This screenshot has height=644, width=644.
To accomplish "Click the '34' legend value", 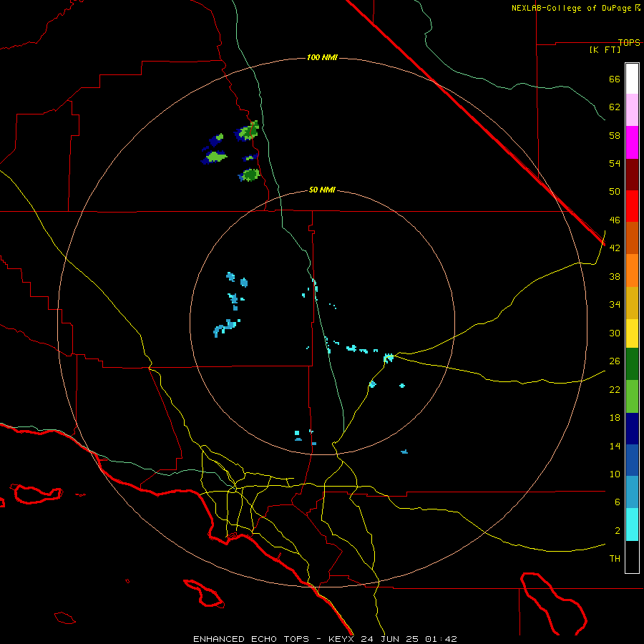I will (615, 305).
